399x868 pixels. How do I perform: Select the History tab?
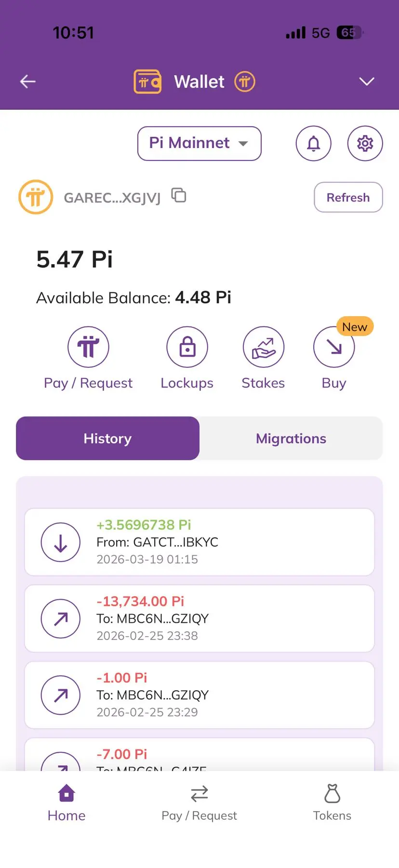click(107, 438)
